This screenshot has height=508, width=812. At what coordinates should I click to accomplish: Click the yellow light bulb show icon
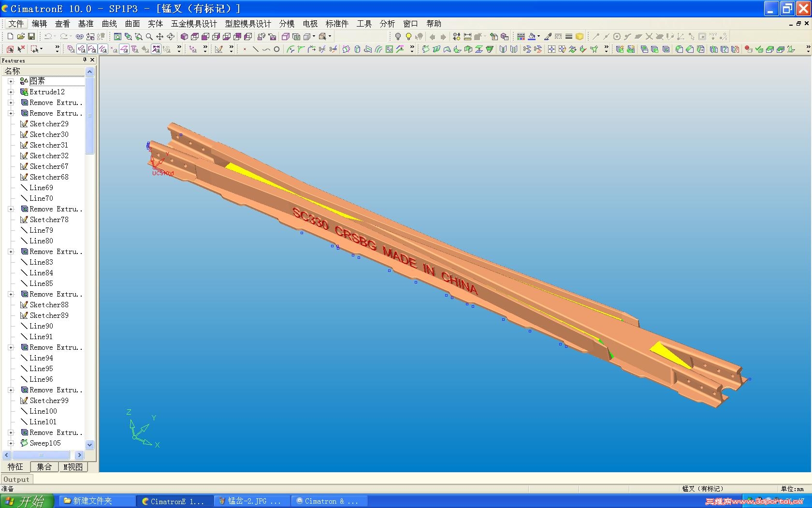pyautogui.click(x=408, y=36)
